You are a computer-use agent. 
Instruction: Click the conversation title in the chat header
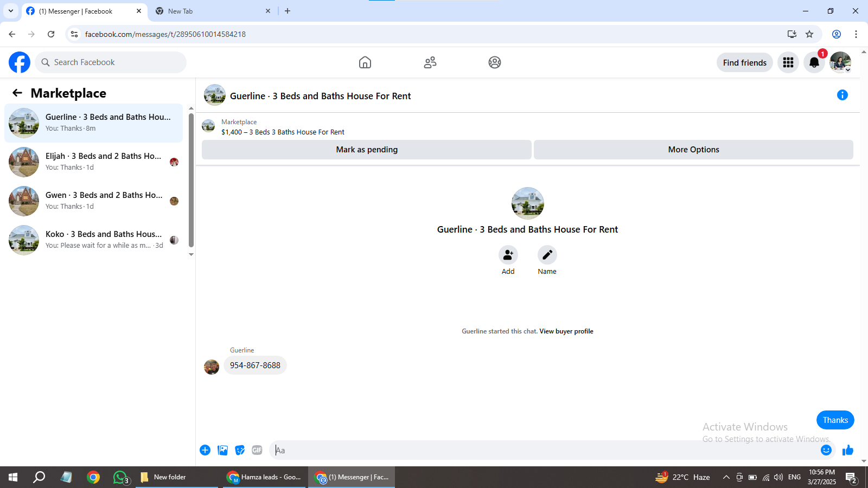pyautogui.click(x=321, y=96)
